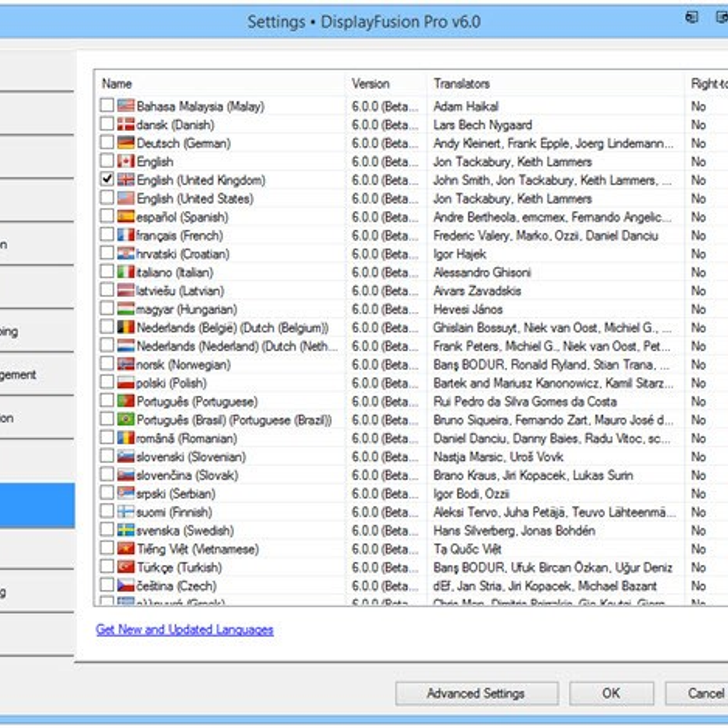Check the Türkçe (Turkish) checkbox
728x728 pixels.
click(x=107, y=566)
